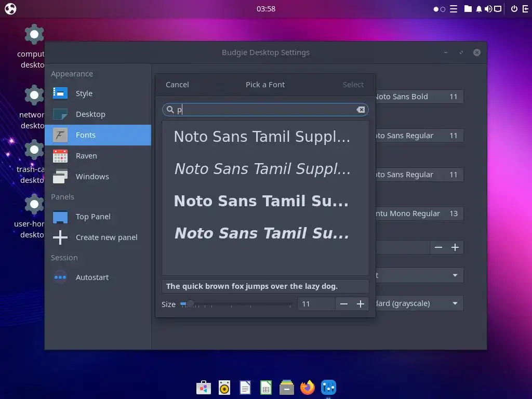
Task: Decrease font size with the minus button
Action: click(x=344, y=304)
